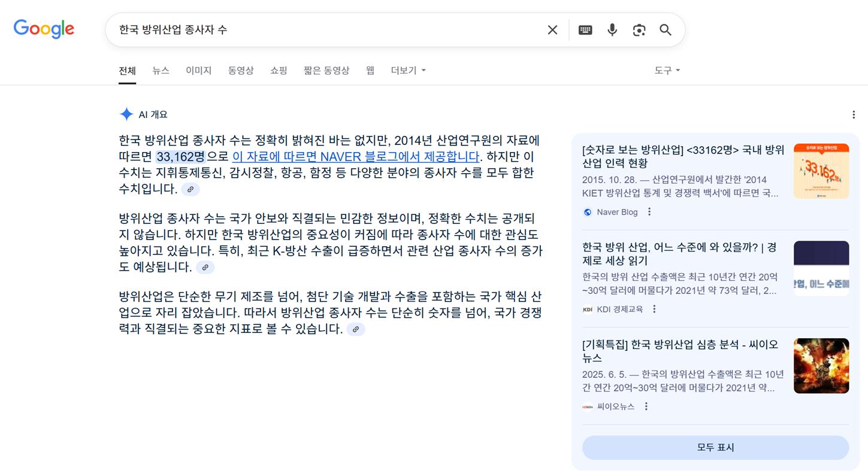Open the 동영상 tab

241,71
